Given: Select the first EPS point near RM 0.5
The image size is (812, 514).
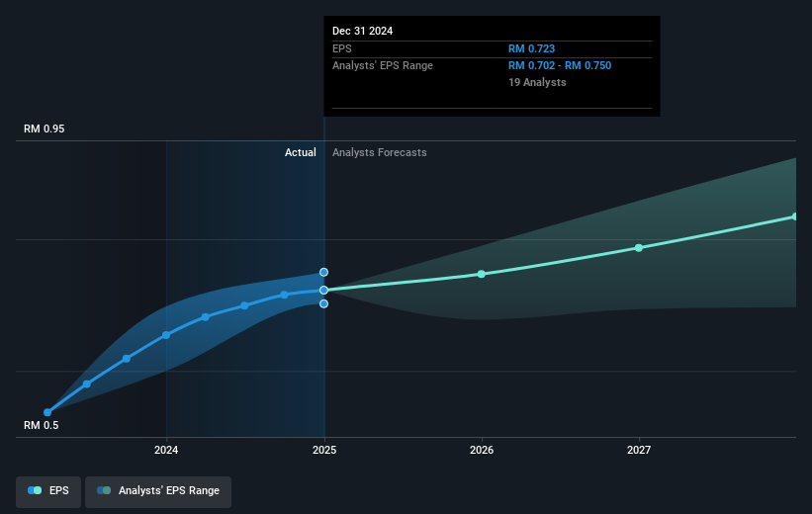Looking at the screenshot, I should (x=47, y=412).
